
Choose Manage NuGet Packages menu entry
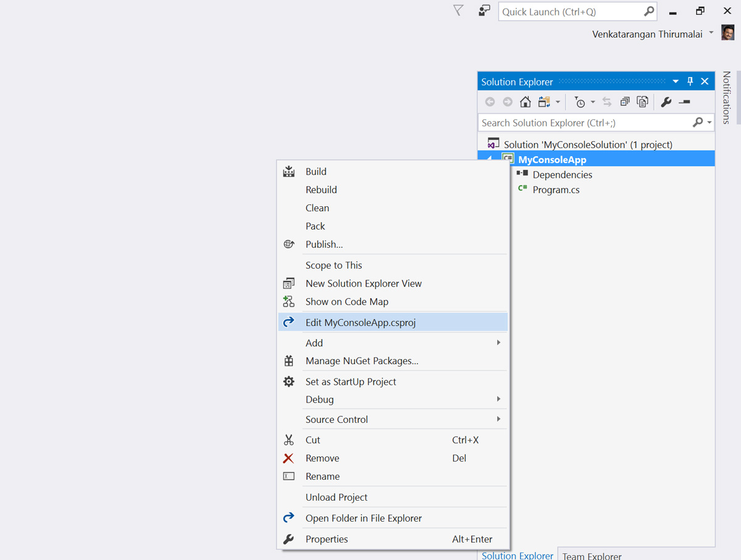(x=362, y=361)
